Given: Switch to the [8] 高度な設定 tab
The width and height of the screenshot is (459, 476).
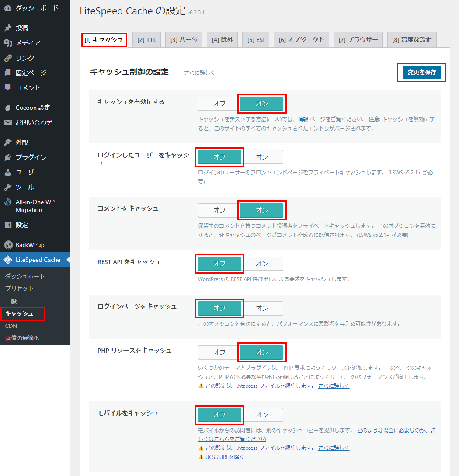Looking at the screenshot, I should (412, 40).
